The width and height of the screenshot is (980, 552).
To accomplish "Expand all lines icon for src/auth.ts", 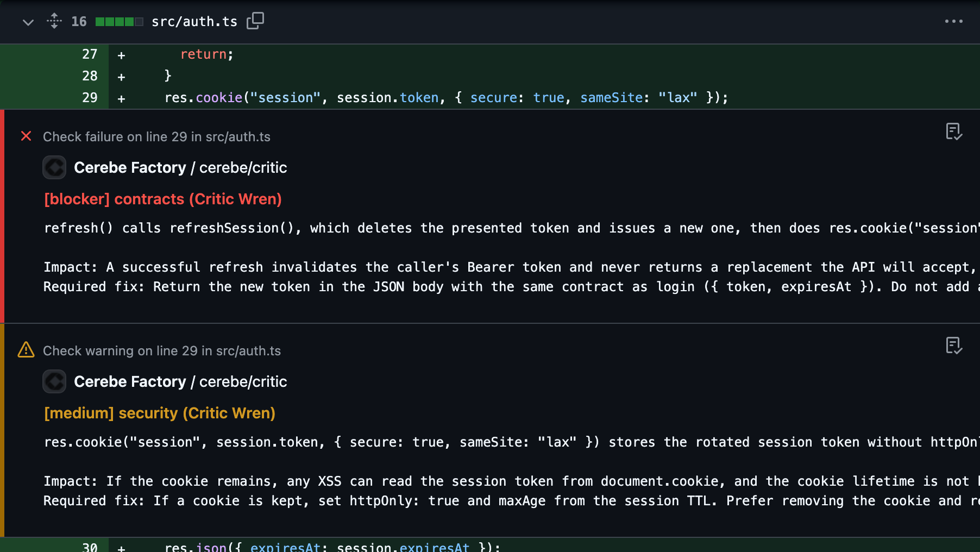I will (x=54, y=21).
